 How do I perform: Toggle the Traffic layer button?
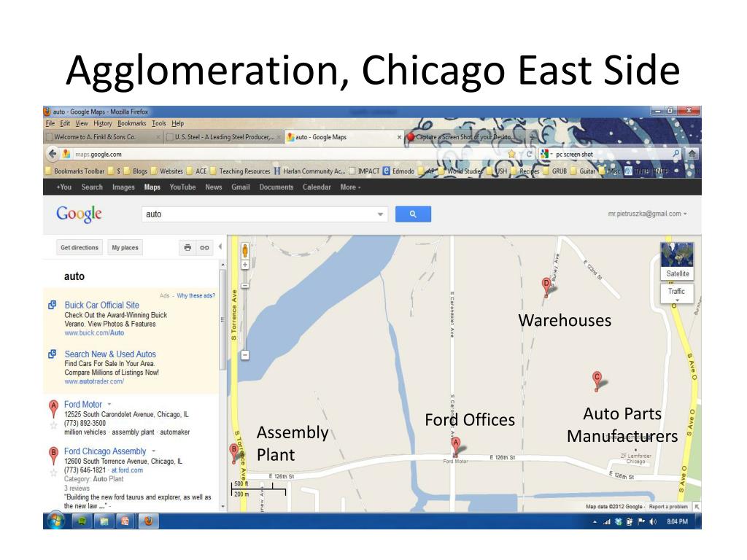pos(677,293)
